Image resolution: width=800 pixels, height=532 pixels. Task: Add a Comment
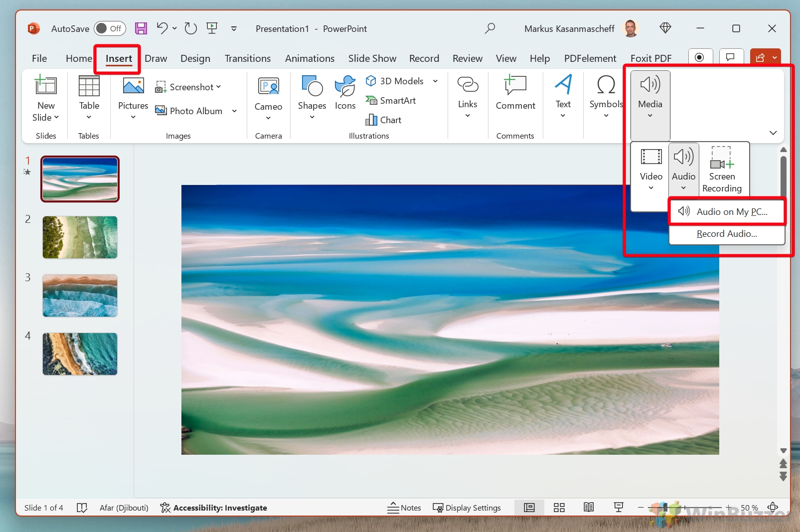[515, 93]
